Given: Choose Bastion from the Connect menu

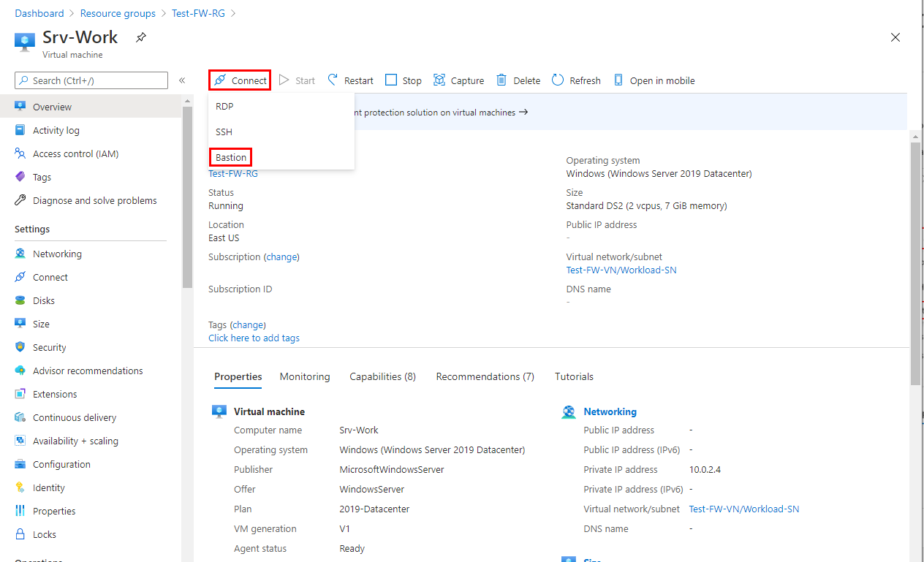Looking at the screenshot, I should (230, 157).
